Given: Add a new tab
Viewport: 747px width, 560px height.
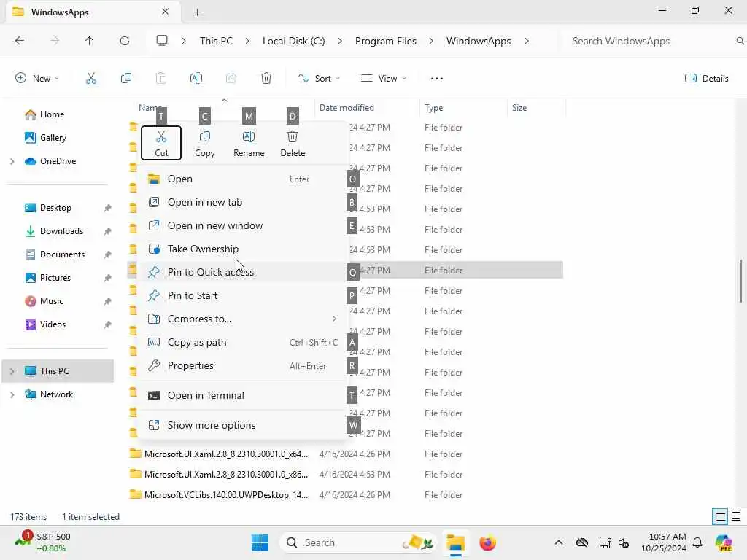Looking at the screenshot, I should tap(197, 12).
